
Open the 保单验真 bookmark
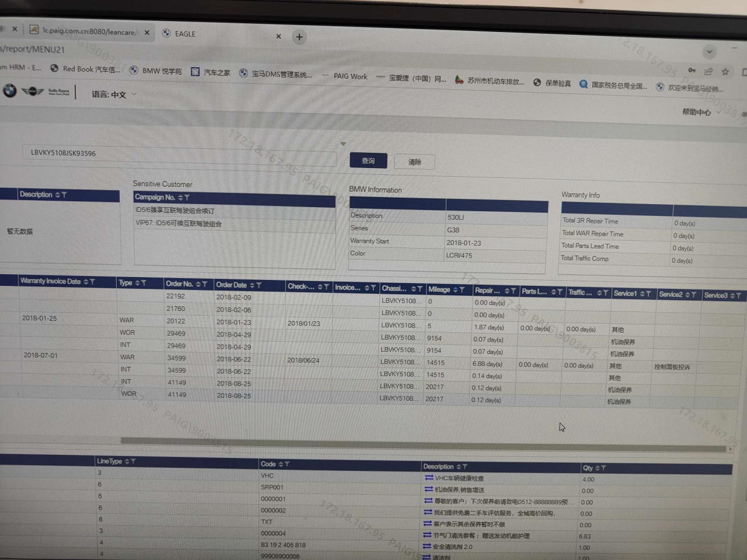pyautogui.click(x=552, y=83)
